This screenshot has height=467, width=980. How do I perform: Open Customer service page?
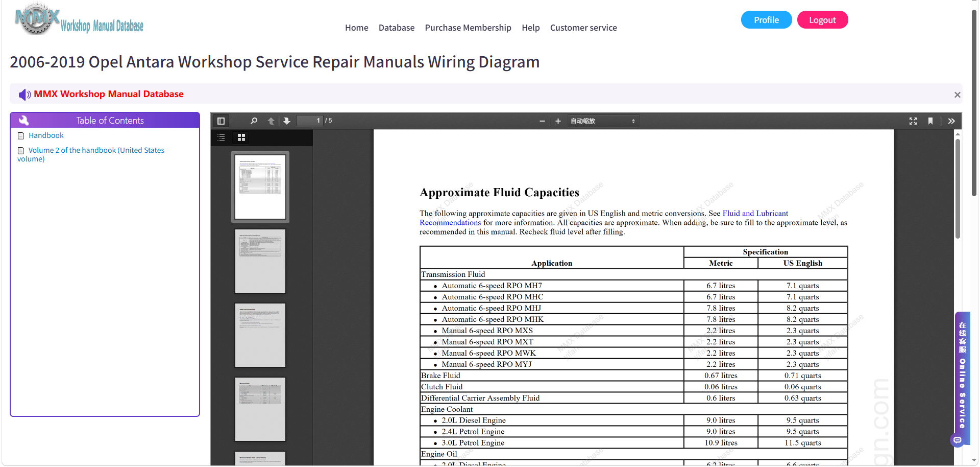583,28
